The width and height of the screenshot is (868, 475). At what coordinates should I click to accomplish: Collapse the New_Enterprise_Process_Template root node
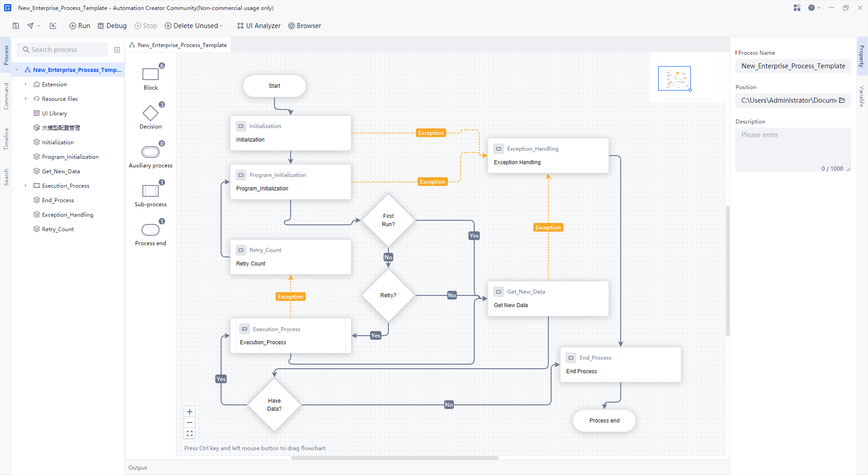[17, 70]
